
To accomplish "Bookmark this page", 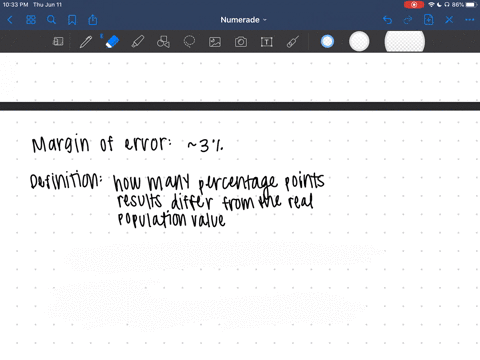I will point(72,20).
